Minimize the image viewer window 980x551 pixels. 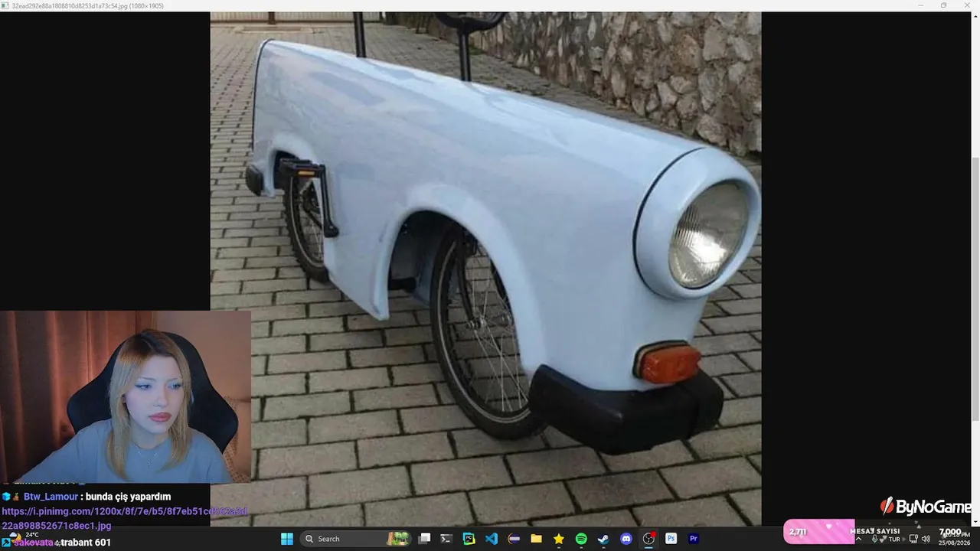tap(921, 5)
